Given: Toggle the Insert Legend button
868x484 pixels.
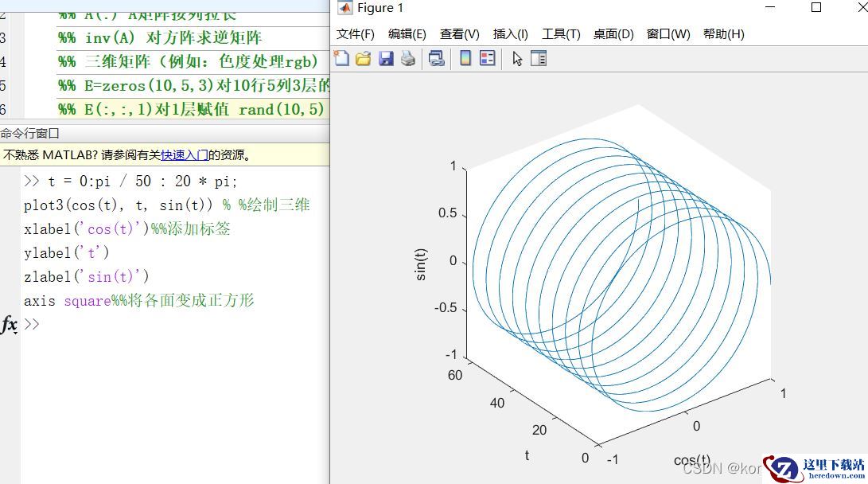Looking at the screenshot, I should coord(488,59).
